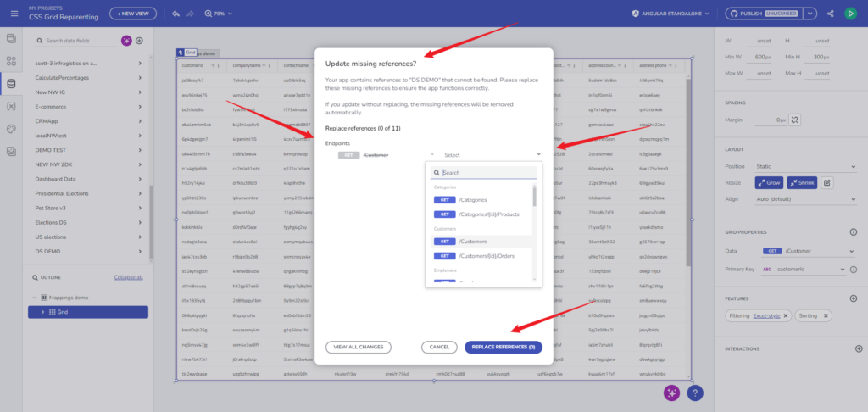The image size is (868, 412).
Task: Open the variables braces icon in sidebar
Action: 11,106
